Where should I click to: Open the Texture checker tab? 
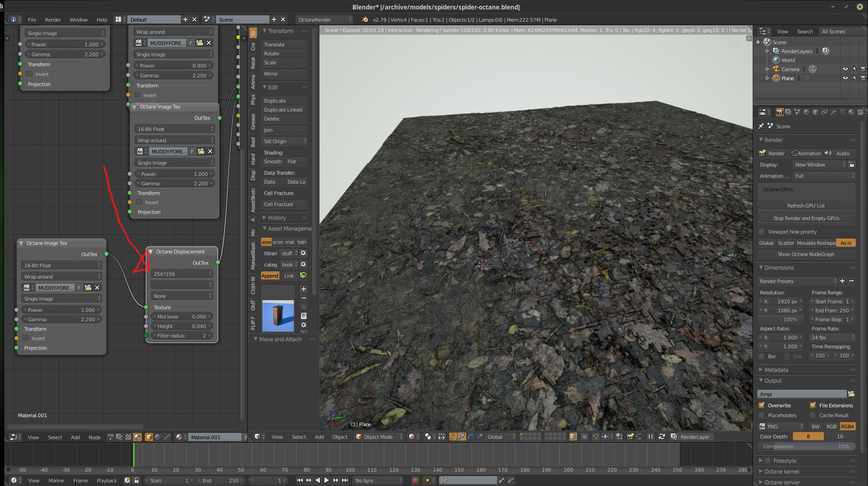pyautogui.click(x=860, y=112)
